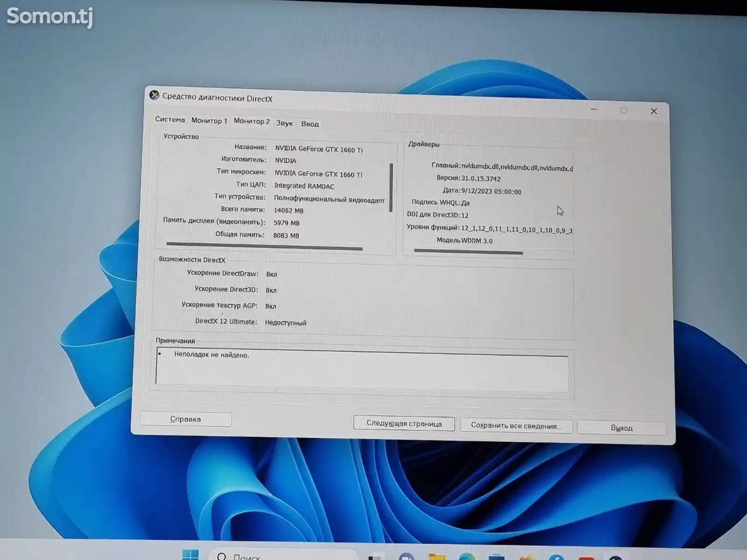747x560 pixels.
Task: Click the Устройство panel horizontal scrollbar
Action: [x=264, y=246]
